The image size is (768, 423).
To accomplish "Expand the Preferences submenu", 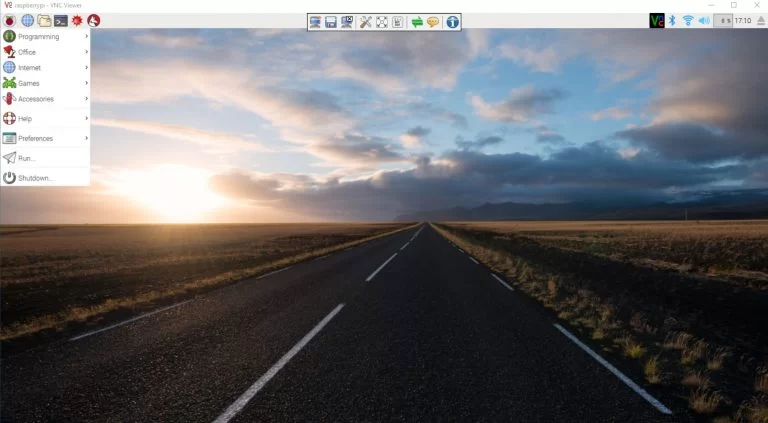I will [45, 138].
